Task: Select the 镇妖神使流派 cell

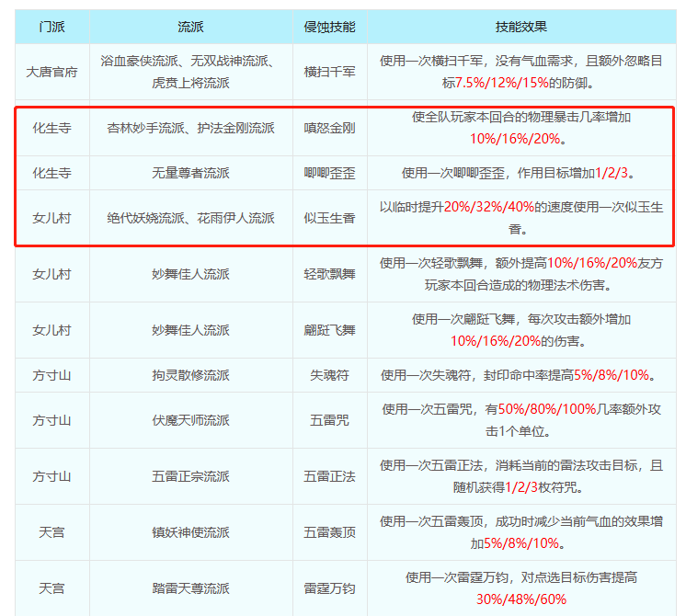Action: [190, 532]
